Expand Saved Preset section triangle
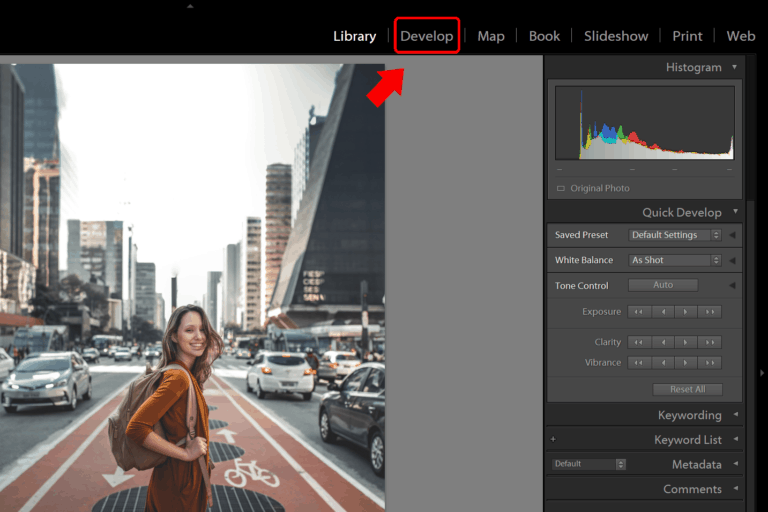The width and height of the screenshot is (768, 512). pyautogui.click(x=732, y=235)
